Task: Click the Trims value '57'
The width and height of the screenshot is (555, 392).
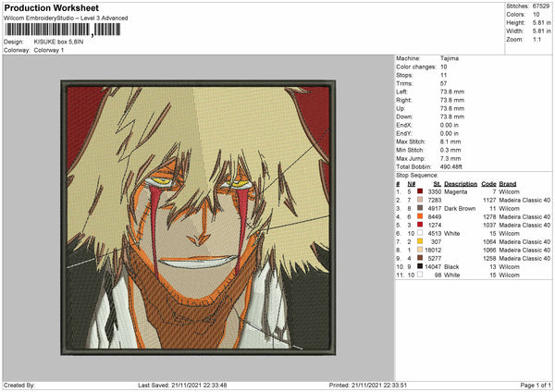Action: pos(443,83)
